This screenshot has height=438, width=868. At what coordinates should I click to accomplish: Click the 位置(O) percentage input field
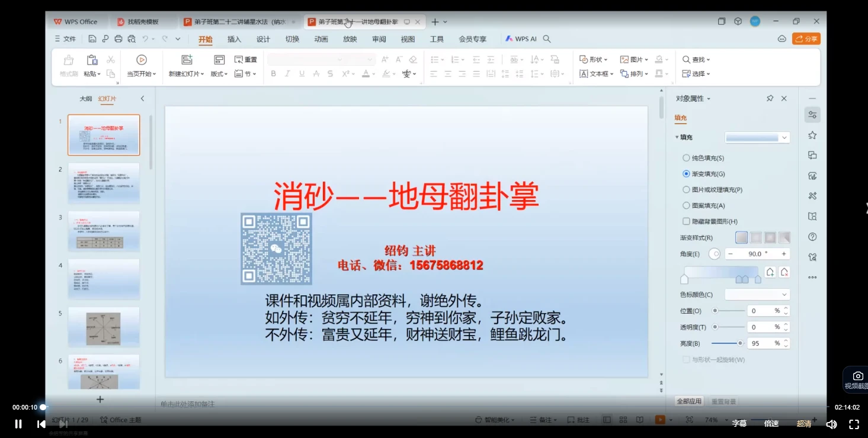(x=768, y=311)
